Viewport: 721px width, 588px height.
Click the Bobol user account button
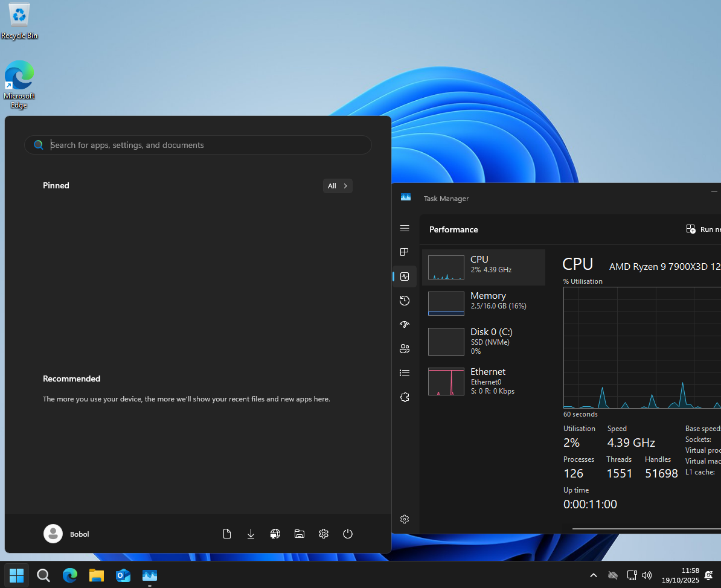coord(66,534)
